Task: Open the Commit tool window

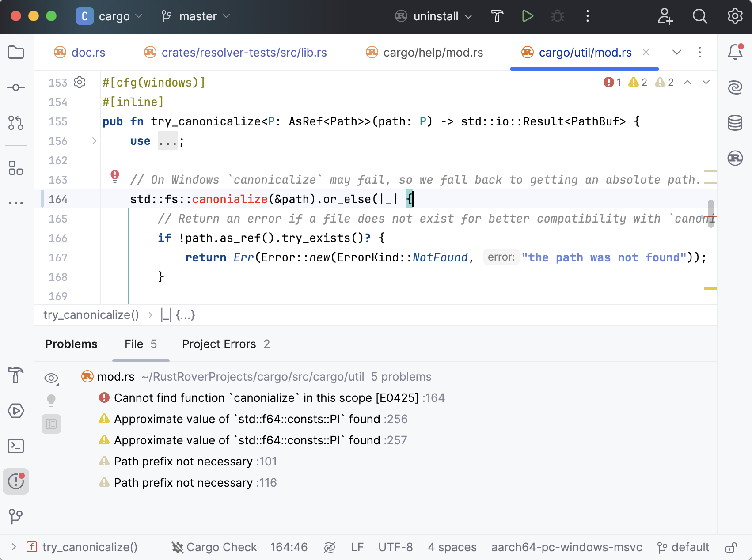Action: click(x=16, y=87)
